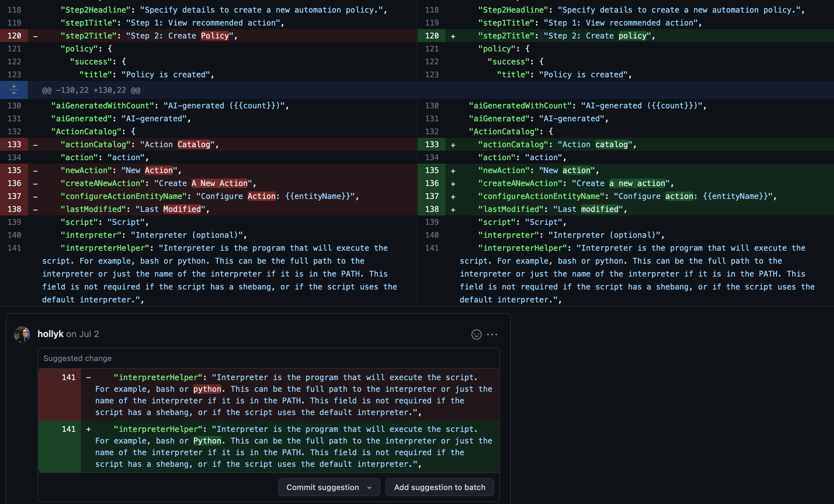The image size is (834, 504).
Task: Click the green 141 line number in suggestion
Action: (x=68, y=429)
